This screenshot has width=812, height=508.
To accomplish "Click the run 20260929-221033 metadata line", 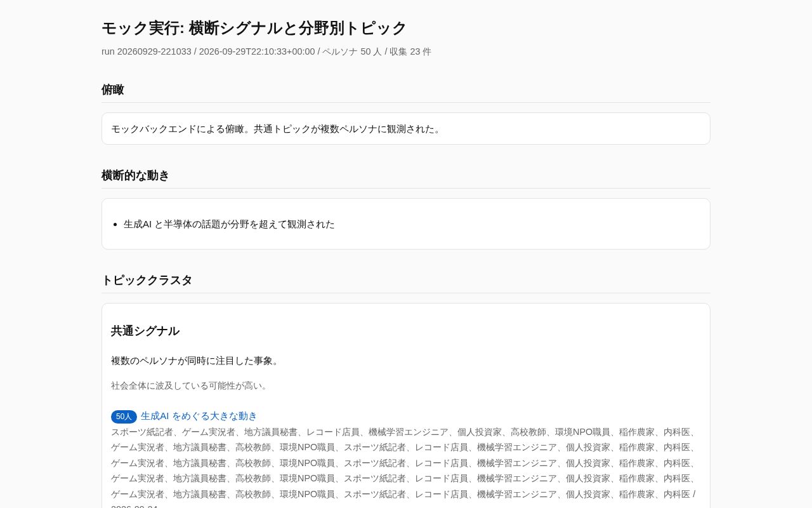I will [266, 51].
